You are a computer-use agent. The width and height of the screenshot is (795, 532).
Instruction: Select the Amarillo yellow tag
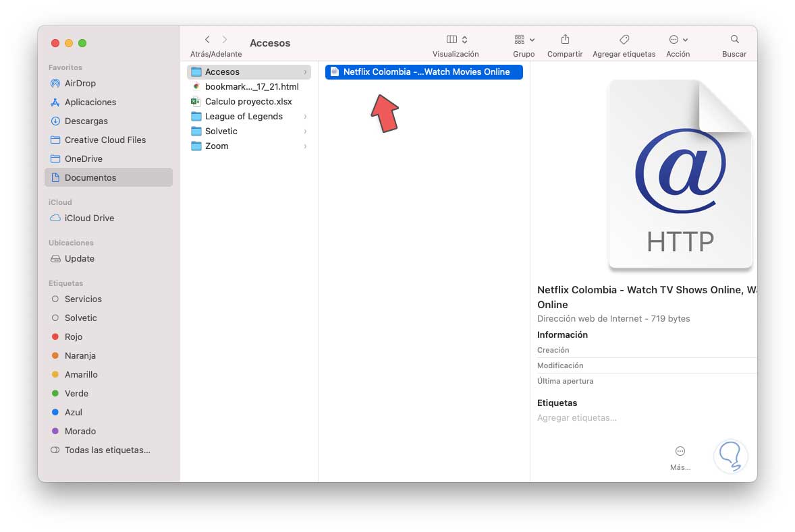click(x=109, y=374)
